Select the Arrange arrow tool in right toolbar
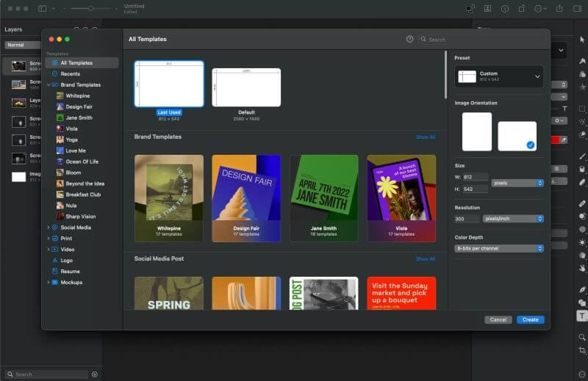Image resolution: width=588 pixels, height=381 pixels. point(582,40)
